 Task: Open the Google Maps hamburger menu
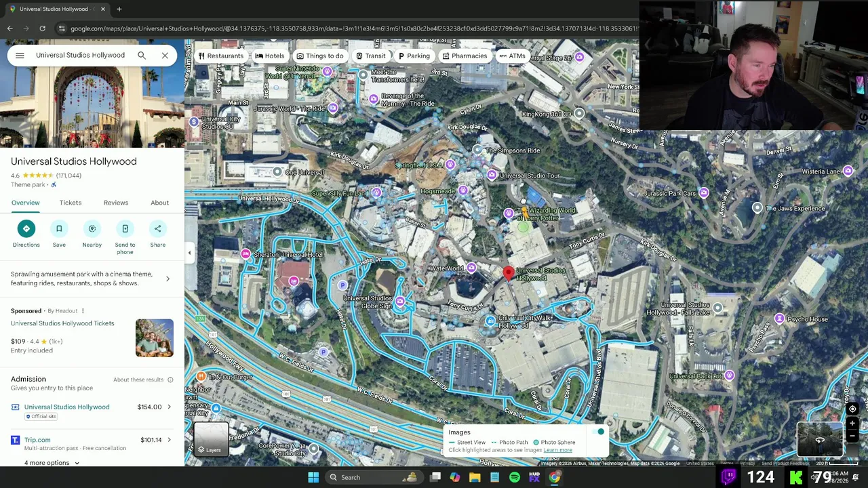click(x=20, y=56)
